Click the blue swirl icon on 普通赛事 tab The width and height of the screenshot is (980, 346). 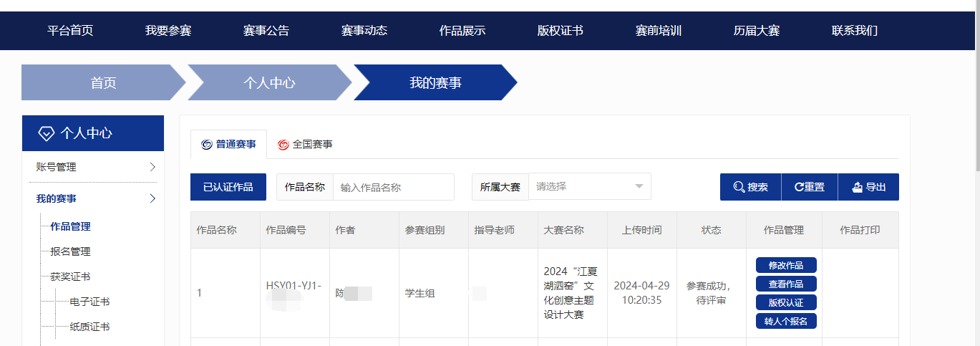[207, 145]
